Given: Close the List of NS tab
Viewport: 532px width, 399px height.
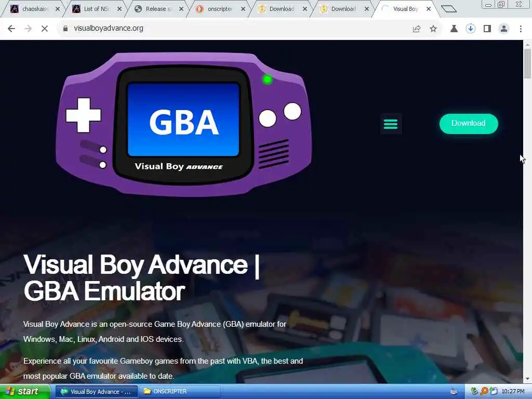Looking at the screenshot, I should coord(119,9).
